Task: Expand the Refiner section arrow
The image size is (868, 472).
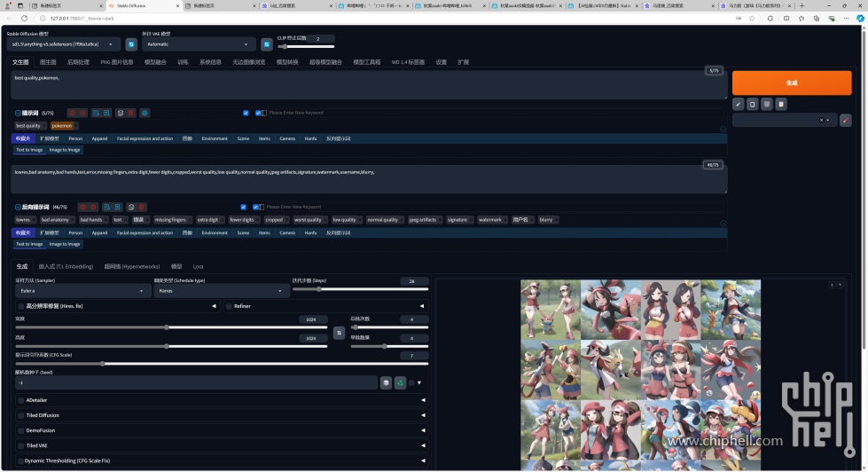Action: 422,306
